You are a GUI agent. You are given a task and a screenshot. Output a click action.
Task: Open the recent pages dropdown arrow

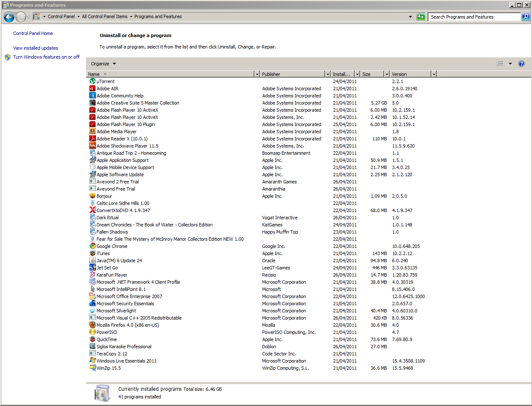pyautogui.click(x=29, y=17)
